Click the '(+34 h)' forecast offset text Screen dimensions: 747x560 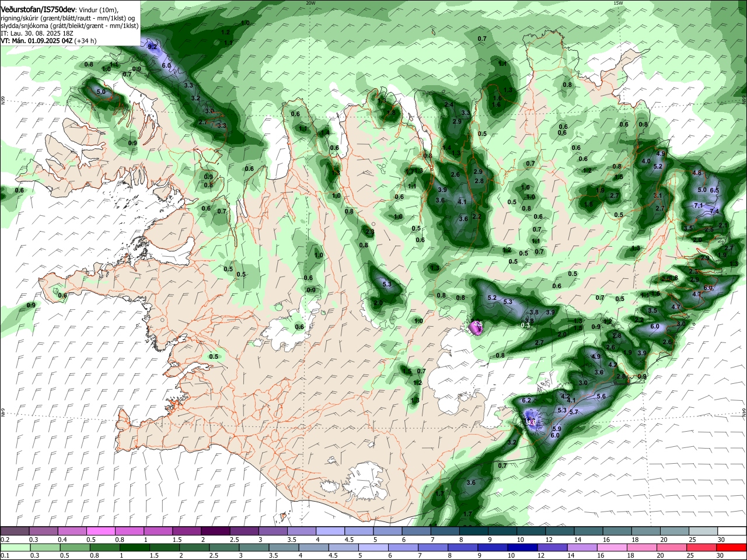click(85, 41)
